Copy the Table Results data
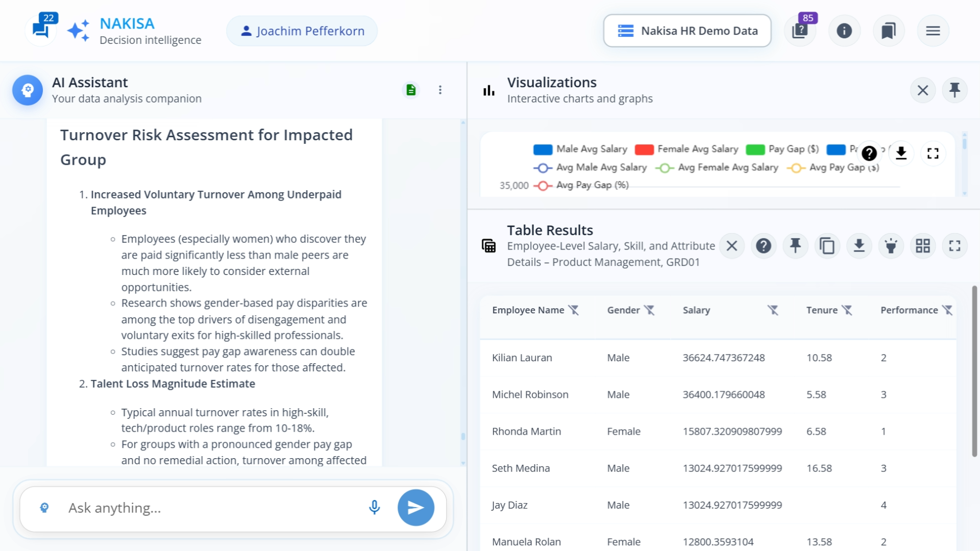The height and width of the screenshot is (551, 980). click(827, 246)
